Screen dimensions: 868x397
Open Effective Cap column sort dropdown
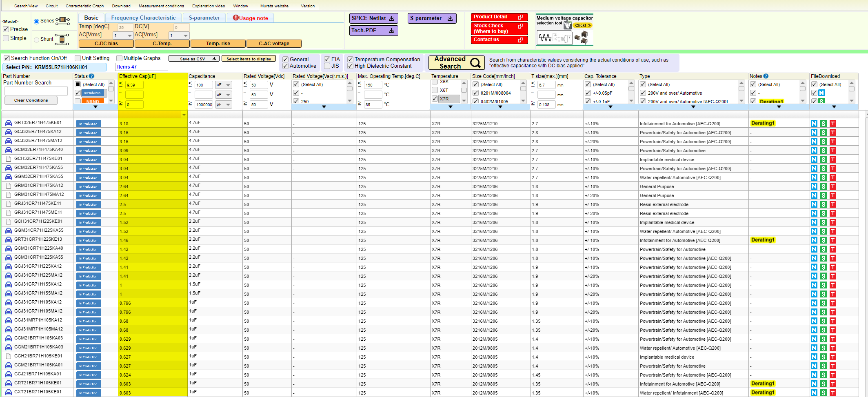click(x=184, y=115)
